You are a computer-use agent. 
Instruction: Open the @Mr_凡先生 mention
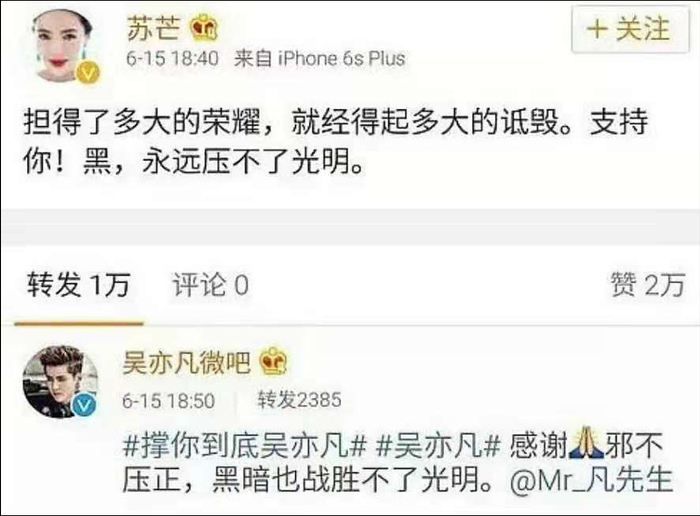tap(592, 480)
